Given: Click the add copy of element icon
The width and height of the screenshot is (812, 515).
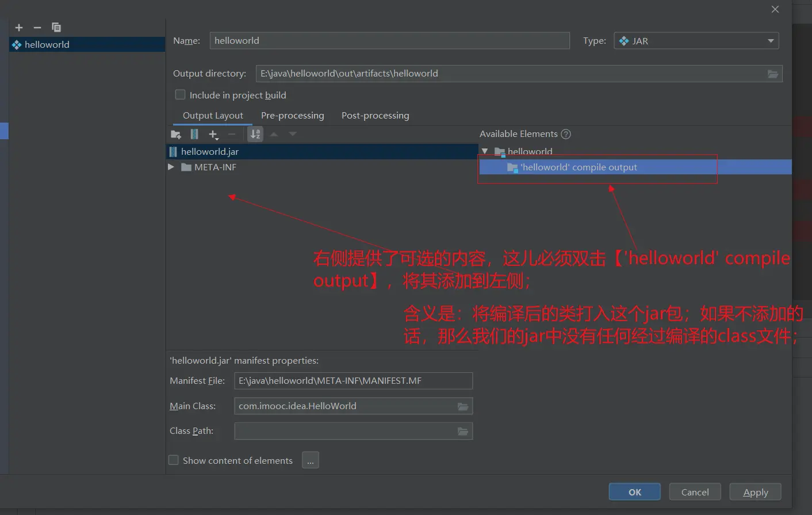Looking at the screenshot, I should click(x=213, y=135).
